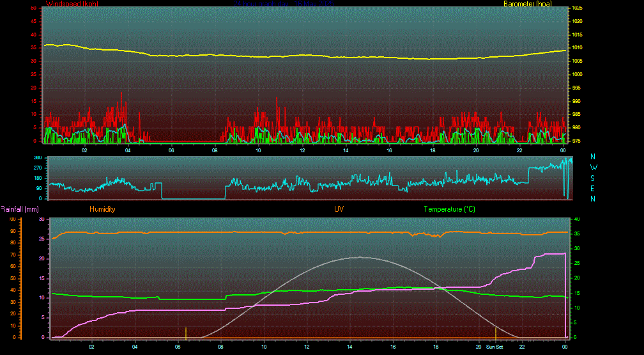Screen dimensions: 644x355
Task: Click the Barometer (hpa) axis label
Action: [x=528, y=4]
